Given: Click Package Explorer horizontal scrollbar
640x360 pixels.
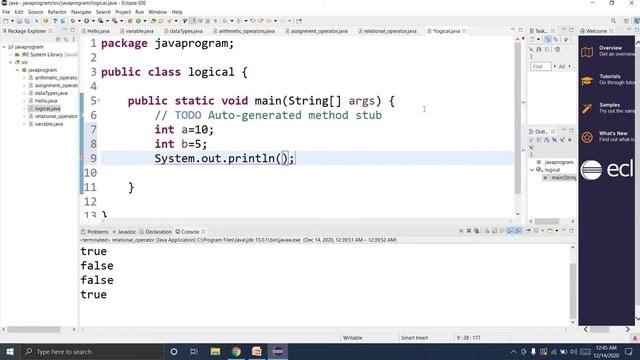Looking at the screenshot, I should click(x=34, y=329).
